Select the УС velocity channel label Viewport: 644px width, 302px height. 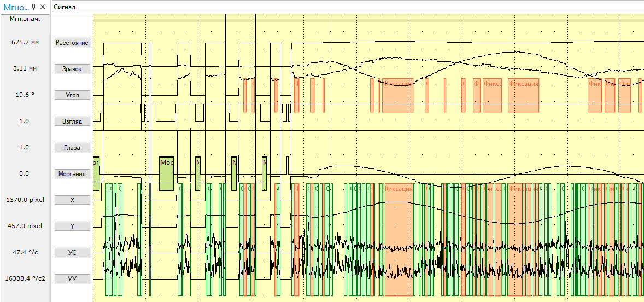click(x=72, y=253)
